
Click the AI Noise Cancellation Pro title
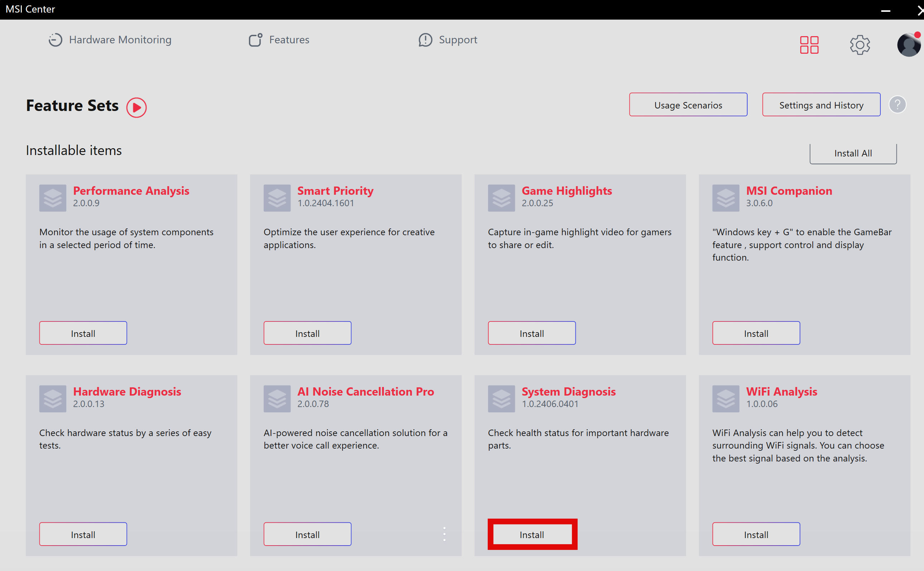pos(365,392)
